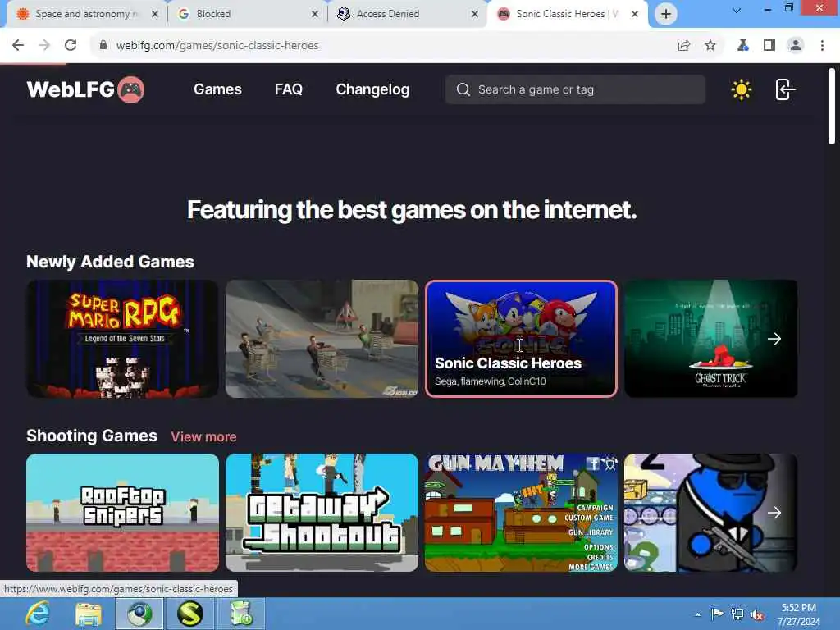The height and width of the screenshot is (630, 840).
Task: Open the Changelog page
Action: coord(372,89)
